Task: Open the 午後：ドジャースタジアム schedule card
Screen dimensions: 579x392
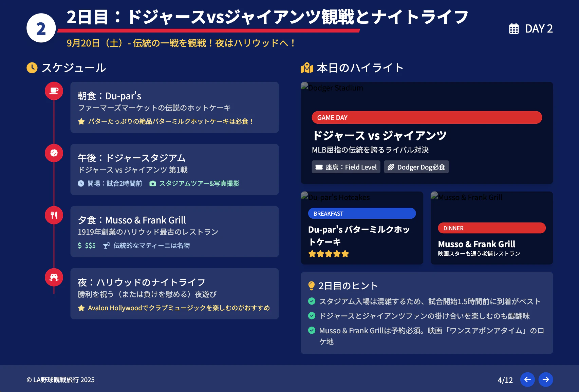Action: pyautogui.click(x=174, y=169)
